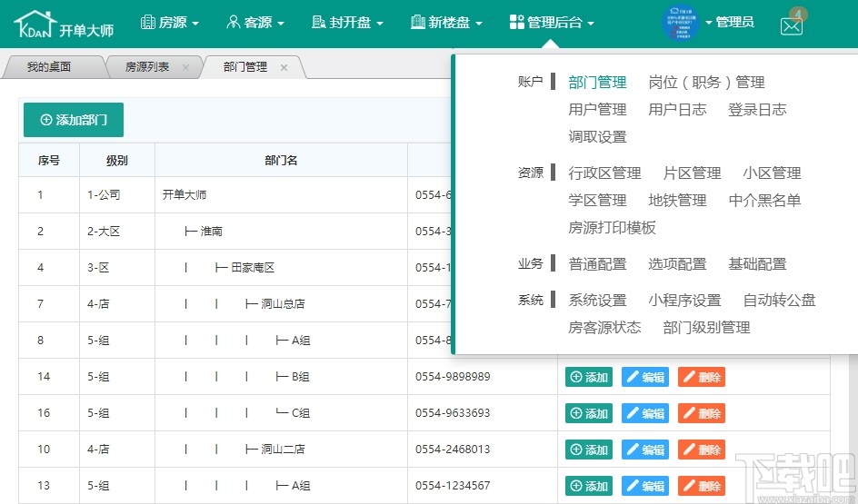Toggle the 管理后台 dropdown menu
The height and width of the screenshot is (504, 858).
pyautogui.click(x=552, y=23)
